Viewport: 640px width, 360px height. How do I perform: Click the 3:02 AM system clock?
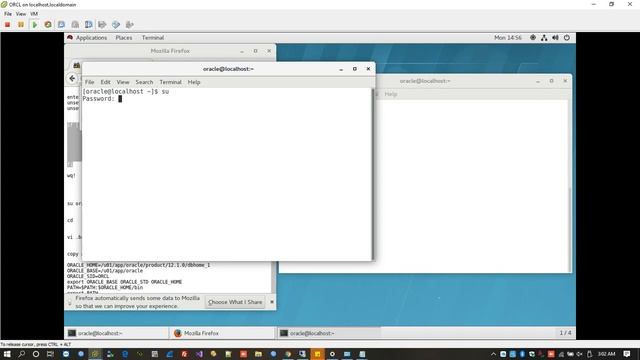607,354
